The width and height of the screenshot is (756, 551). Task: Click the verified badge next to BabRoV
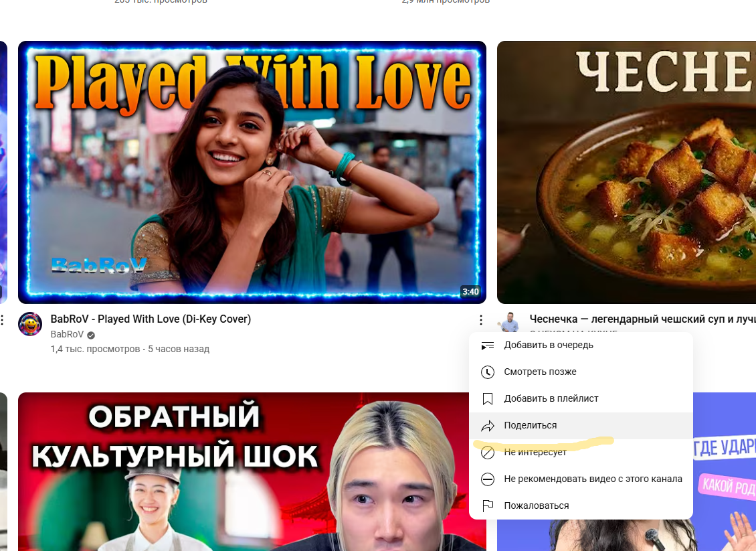91,335
